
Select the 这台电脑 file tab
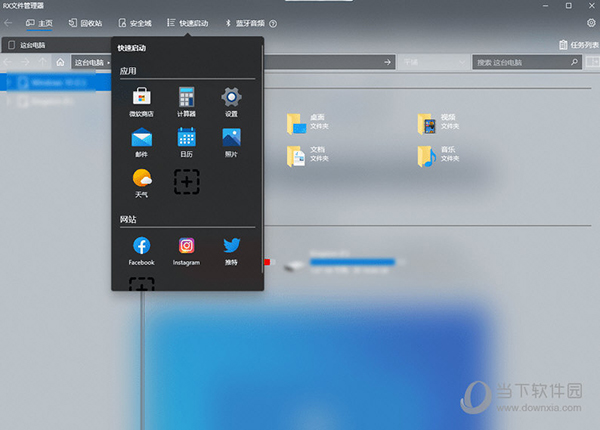point(57,45)
